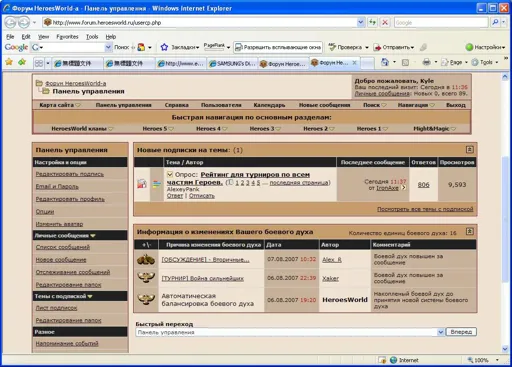Open the View menu
This screenshot has height=367, width=512.
tap(43, 37)
